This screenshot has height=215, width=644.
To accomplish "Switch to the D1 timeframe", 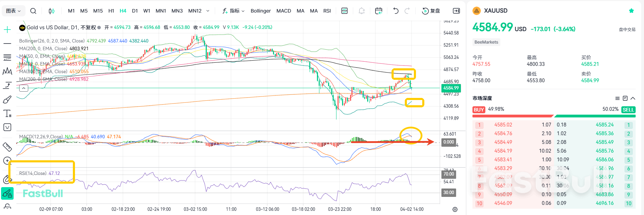I will pyautogui.click(x=135, y=11).
